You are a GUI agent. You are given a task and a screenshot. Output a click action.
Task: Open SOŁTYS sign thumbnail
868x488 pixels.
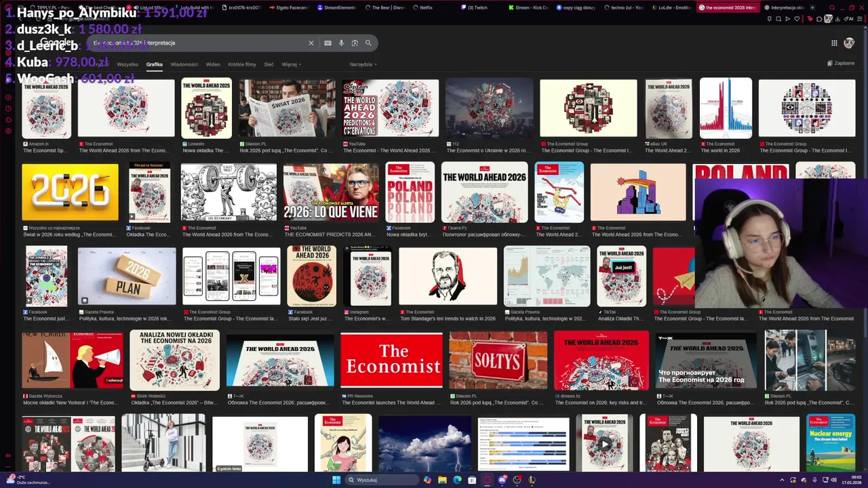498,361
